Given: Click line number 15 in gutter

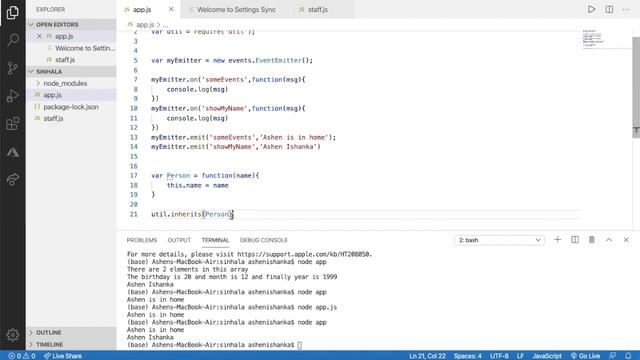Looking at the screenshot, I should point(133,157).
